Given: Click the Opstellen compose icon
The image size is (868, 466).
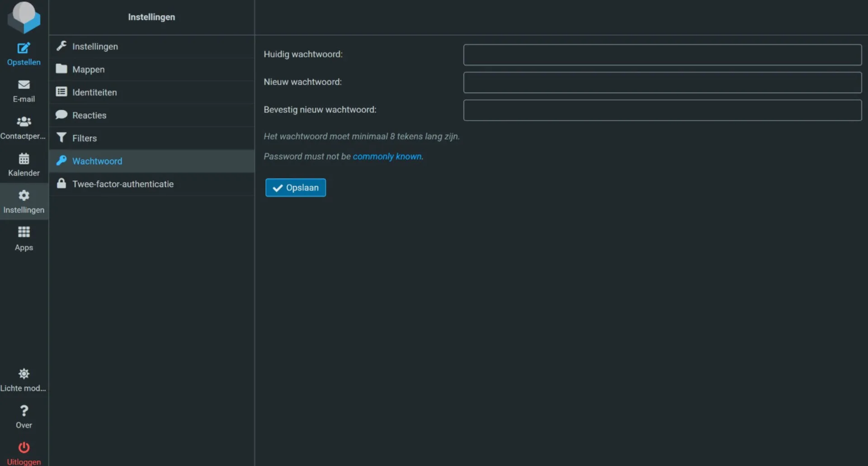Looking at the screenshot, I should point(24,48).
